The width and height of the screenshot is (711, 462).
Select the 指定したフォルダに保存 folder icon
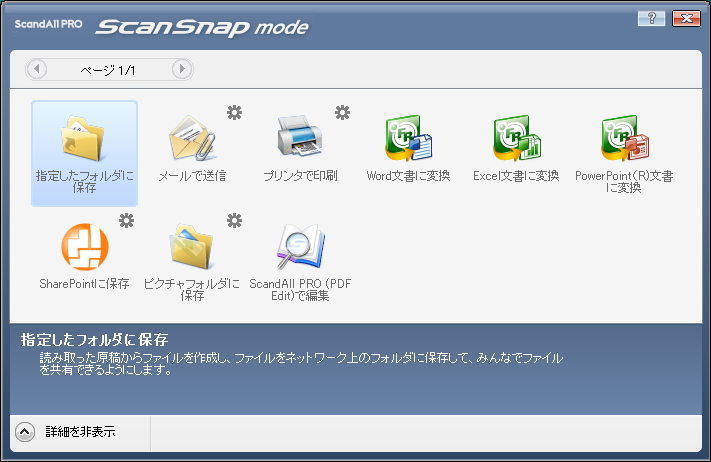pyautogui.click(x=84, y=140)
